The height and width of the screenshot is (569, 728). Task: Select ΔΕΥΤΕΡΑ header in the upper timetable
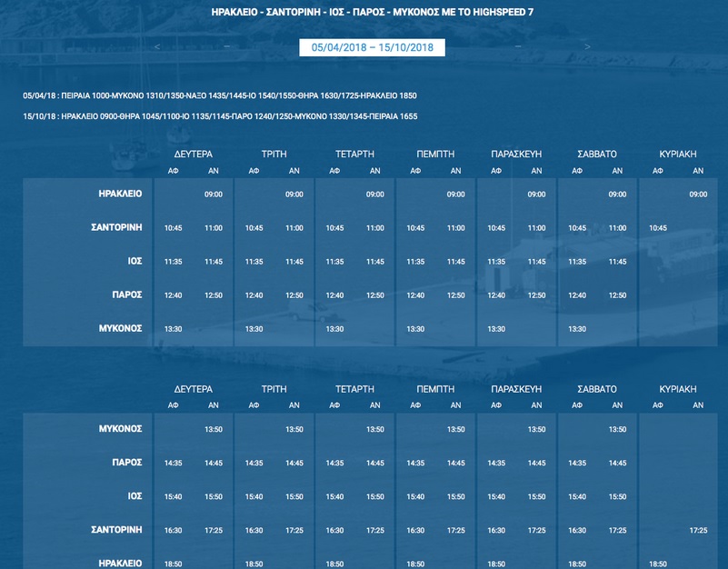click(193, 155)
